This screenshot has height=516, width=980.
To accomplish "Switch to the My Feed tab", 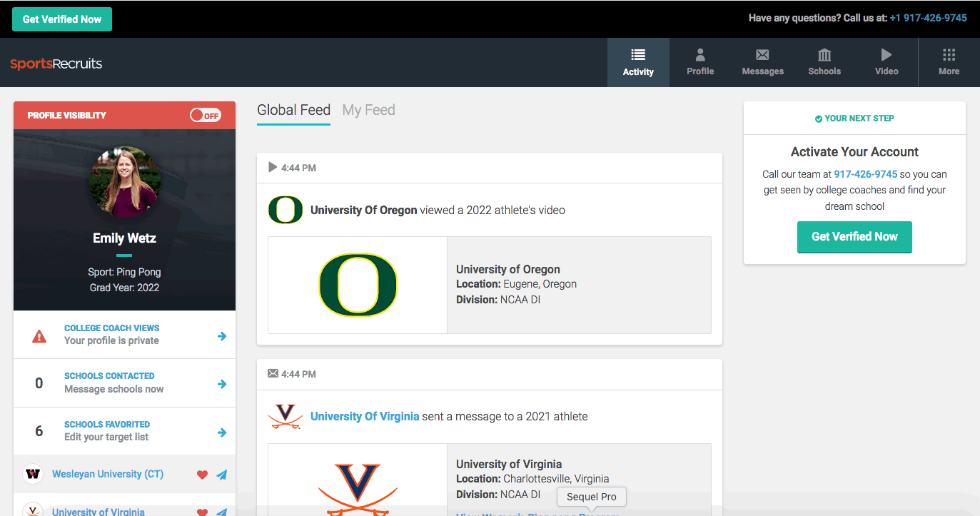I will point(368,110).
